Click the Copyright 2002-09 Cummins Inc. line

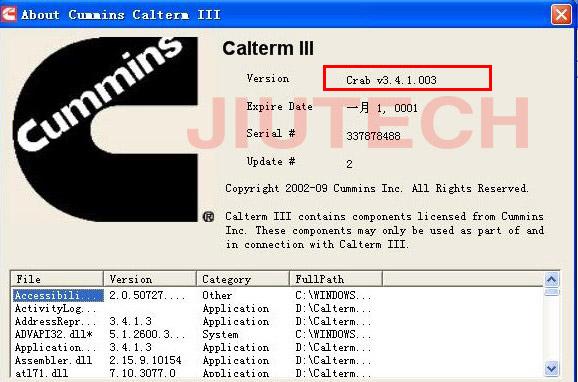[377, 188]
